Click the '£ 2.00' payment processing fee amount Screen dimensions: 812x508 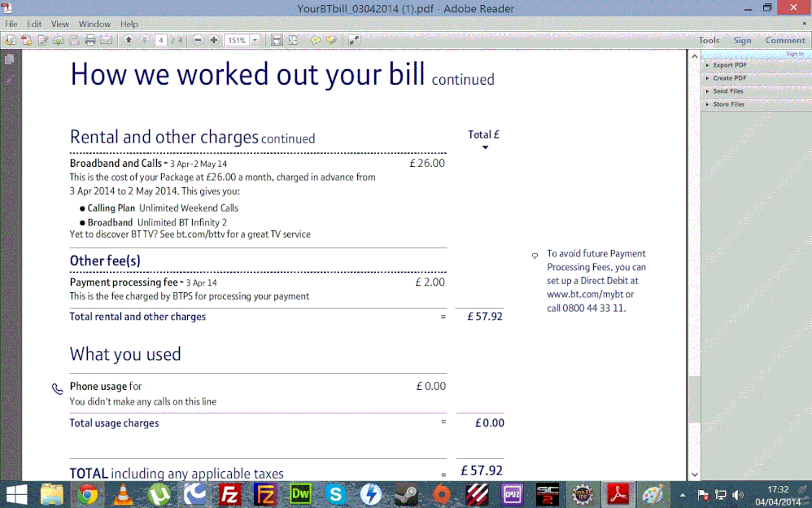430,282
